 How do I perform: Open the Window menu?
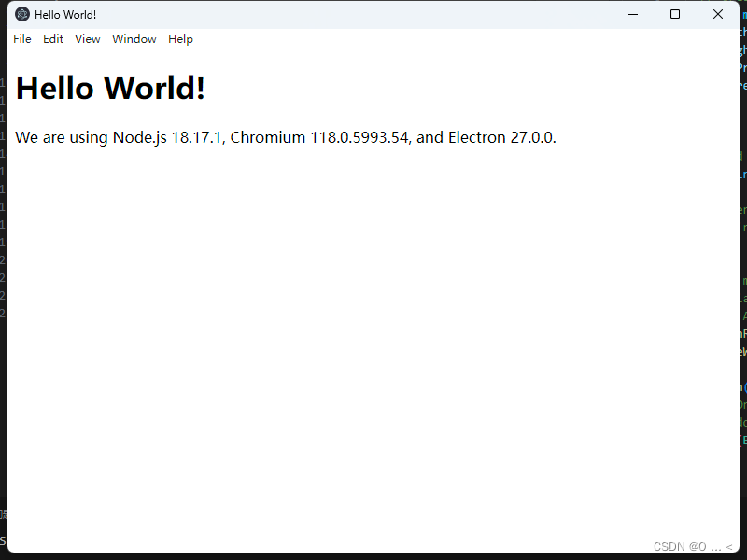pyautogui.click(x=134, y=39)
